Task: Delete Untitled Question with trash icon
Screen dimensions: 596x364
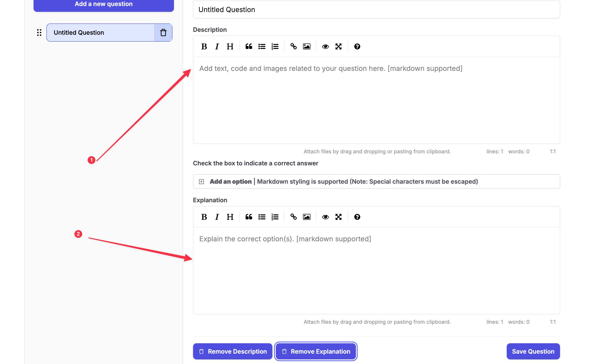Action: pos(163,33)
